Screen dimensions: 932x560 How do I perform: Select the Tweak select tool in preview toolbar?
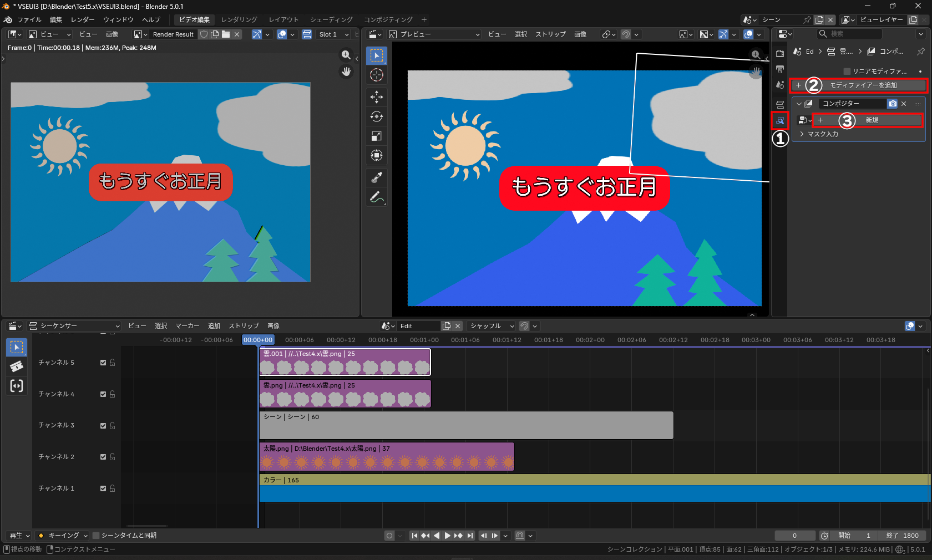point(377,55)
